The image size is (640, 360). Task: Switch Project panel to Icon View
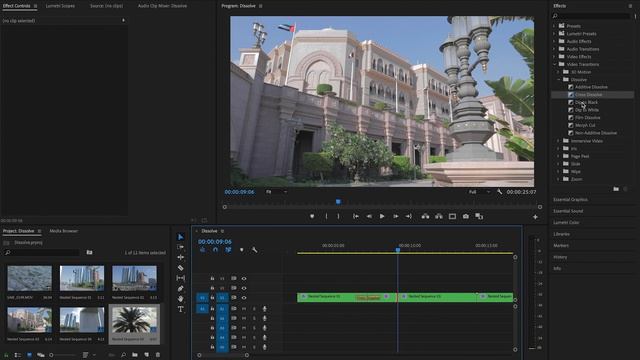29,355
